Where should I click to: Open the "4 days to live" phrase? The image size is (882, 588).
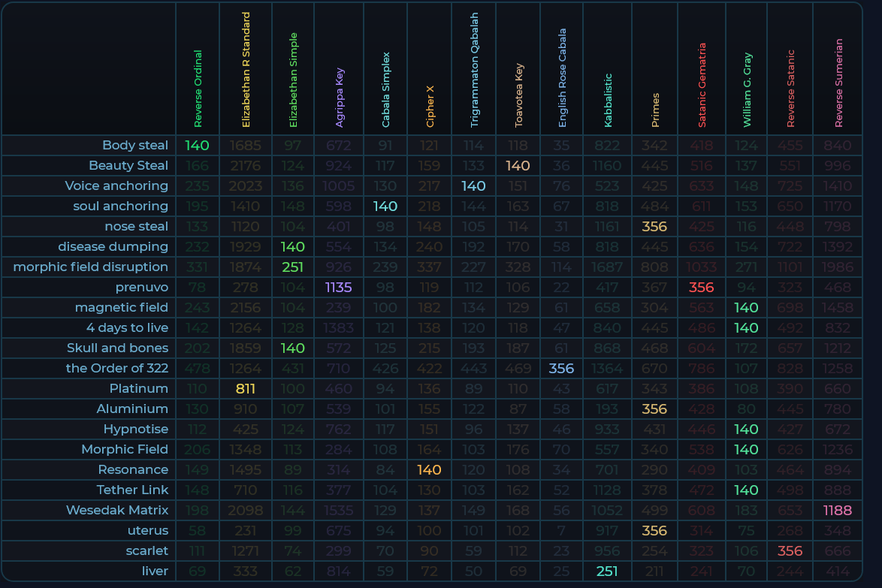[x=127, y=328]
